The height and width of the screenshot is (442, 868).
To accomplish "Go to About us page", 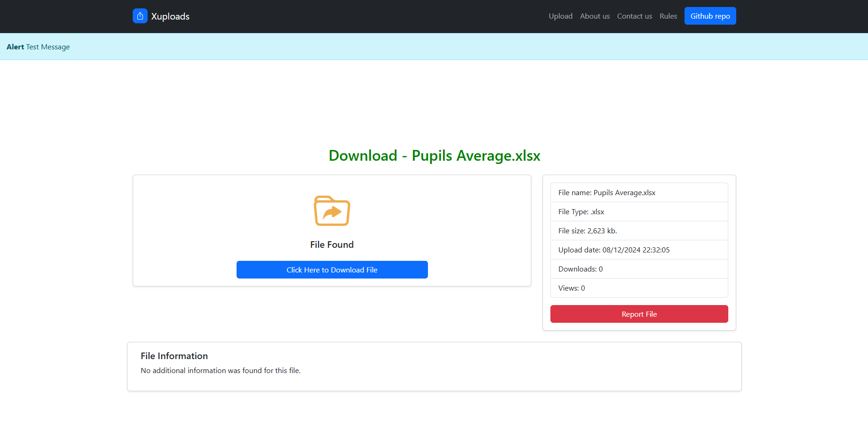I will pyautogui.click(x=595, y=16).
